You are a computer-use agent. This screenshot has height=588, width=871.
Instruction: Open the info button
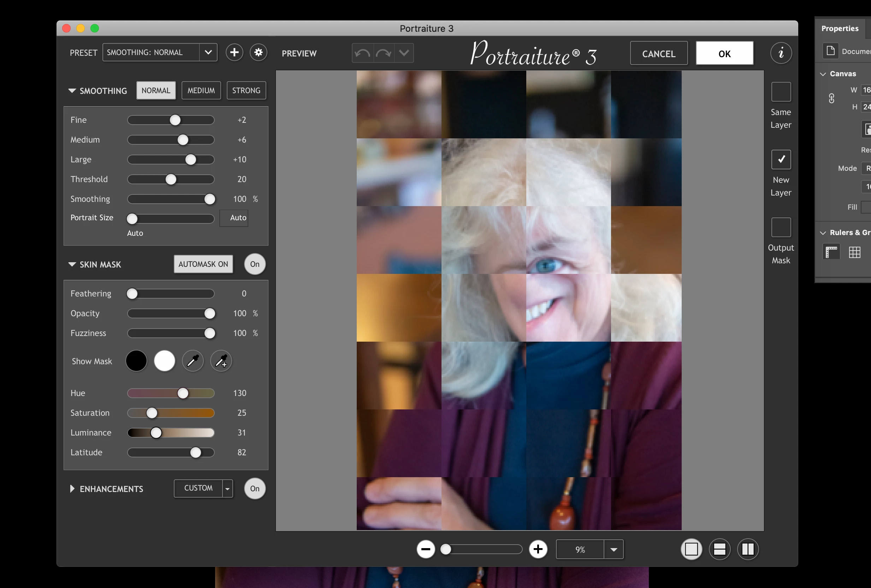[781, 53]
